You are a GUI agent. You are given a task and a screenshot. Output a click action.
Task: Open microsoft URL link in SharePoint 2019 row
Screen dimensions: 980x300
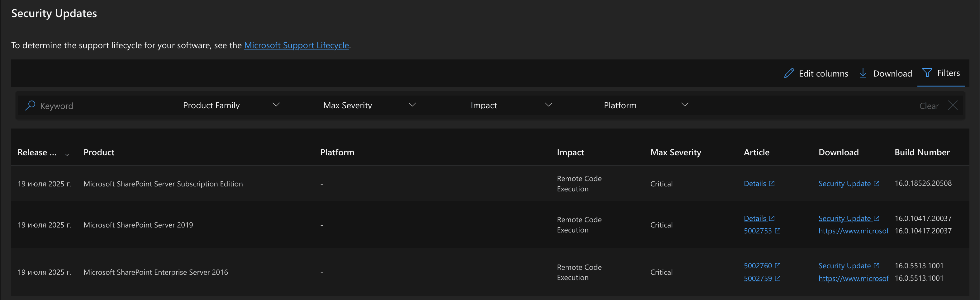(853, 231)
